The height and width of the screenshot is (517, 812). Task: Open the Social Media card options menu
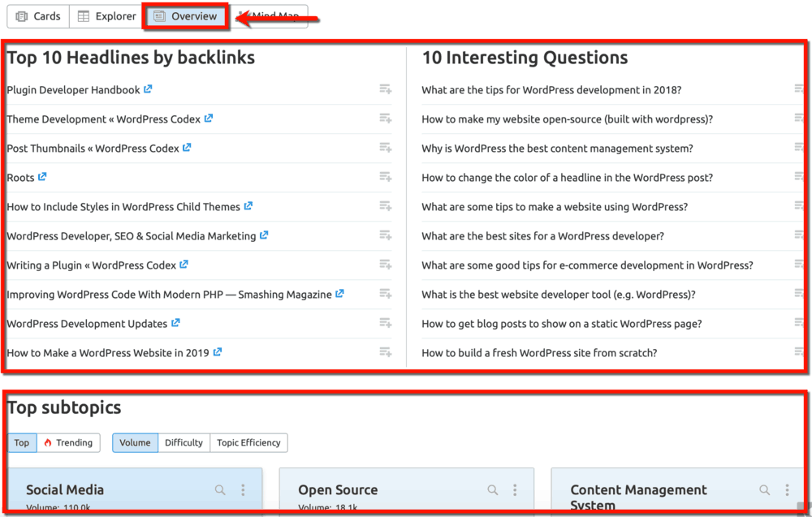click(x=242, y=489)
